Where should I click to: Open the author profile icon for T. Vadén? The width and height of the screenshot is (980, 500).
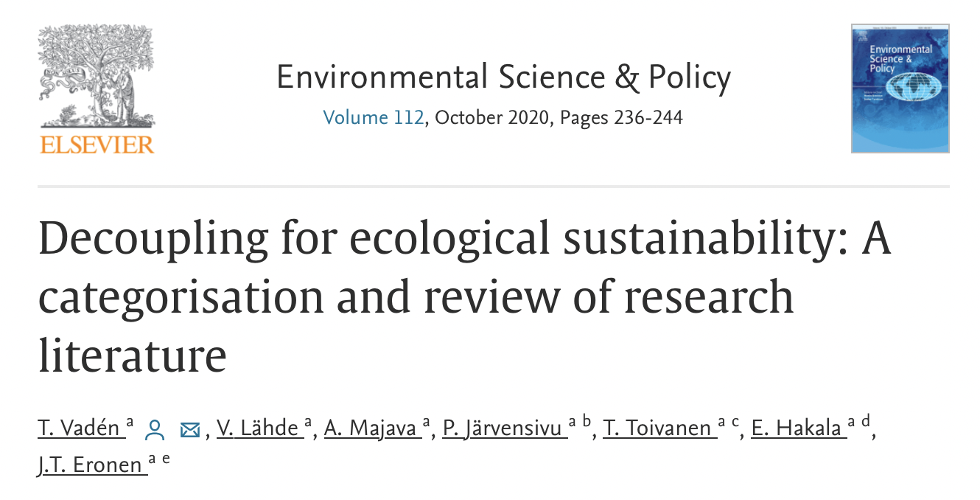(155, 429)
